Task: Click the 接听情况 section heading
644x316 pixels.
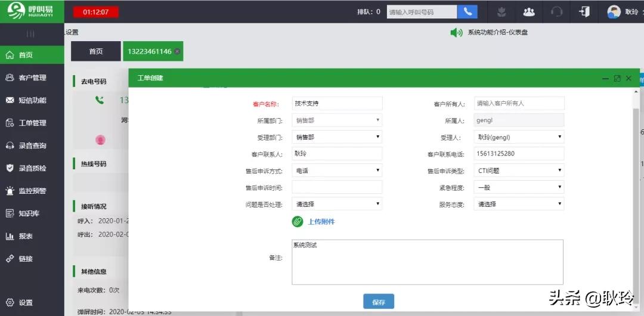Action: click(x=94, y=206)
